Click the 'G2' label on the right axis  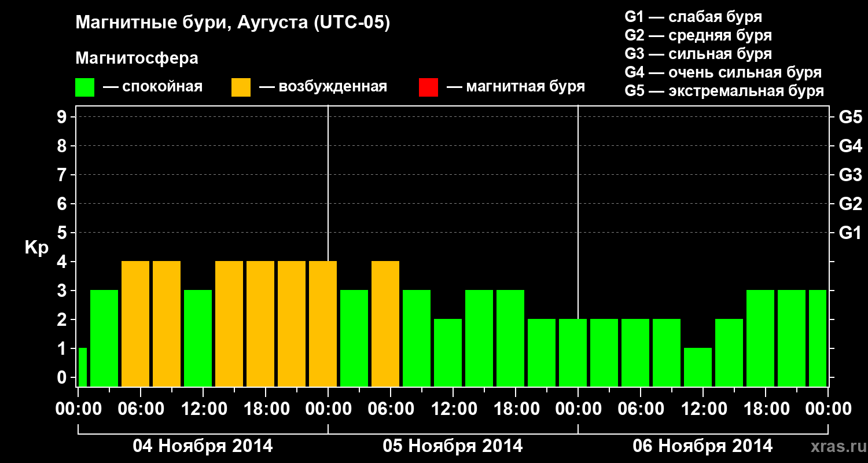coord(850,204)
